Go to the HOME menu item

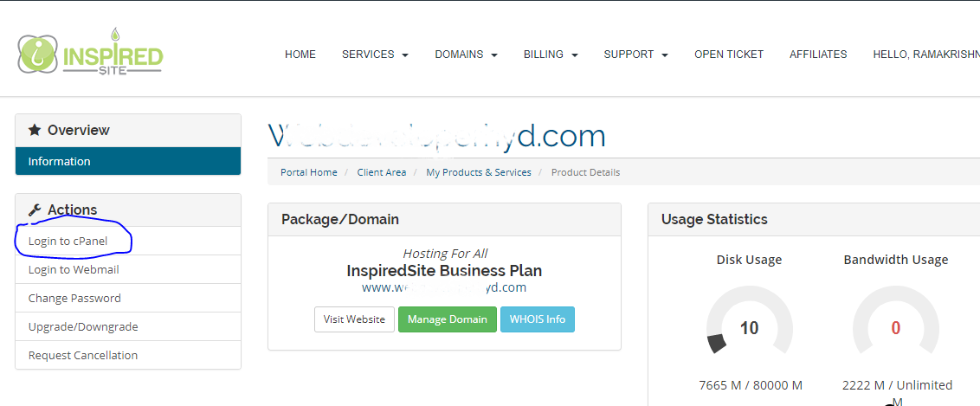point(300,55)
